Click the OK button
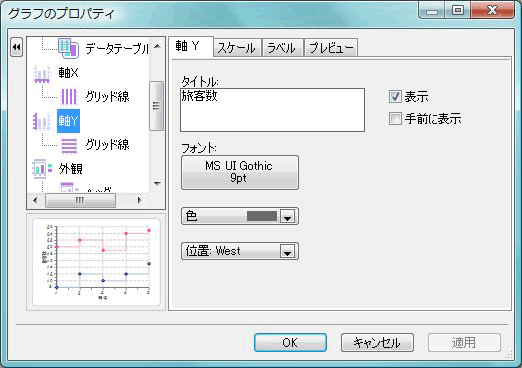Viewport: 522px width, 368px height. (x=290, y=342)
